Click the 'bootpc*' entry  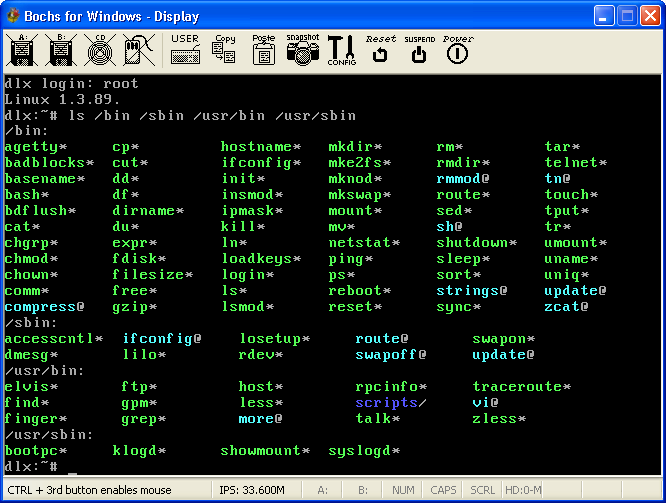pos(36,451)
